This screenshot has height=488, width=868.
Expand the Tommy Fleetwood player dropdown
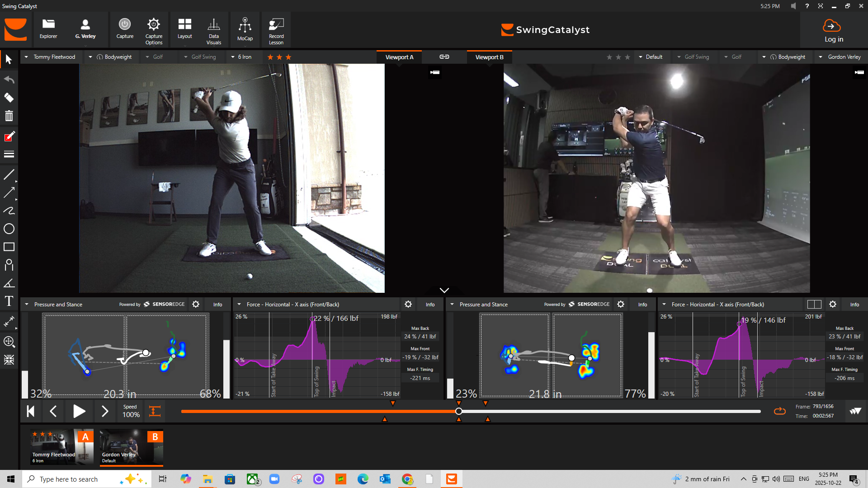[51, 57]
